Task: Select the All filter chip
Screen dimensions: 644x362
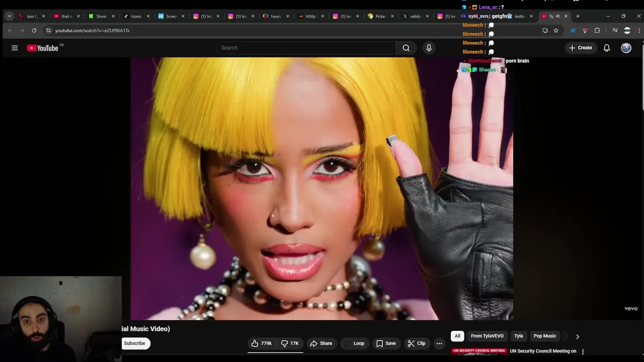Action: pyautogui.click(x=457, y=336)
